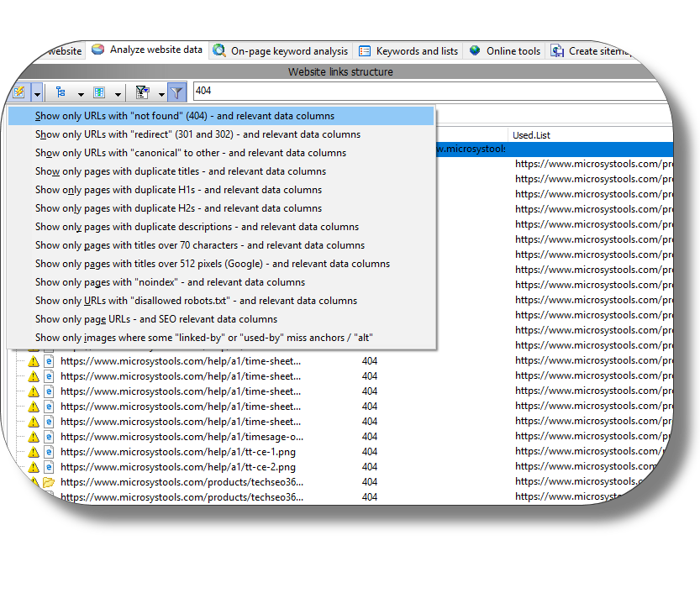The width and height of the screenshot is (700, 614).
Task: Open the quick reports dropdown arrow
Action: pyautogui.click(x=37, y=93)
